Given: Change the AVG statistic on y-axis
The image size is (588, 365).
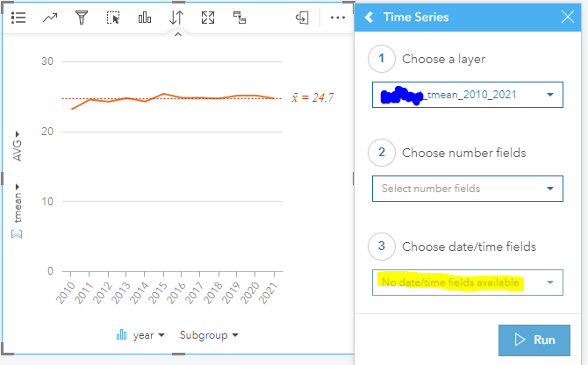Looking at the screenshot, I should point(17,147).
